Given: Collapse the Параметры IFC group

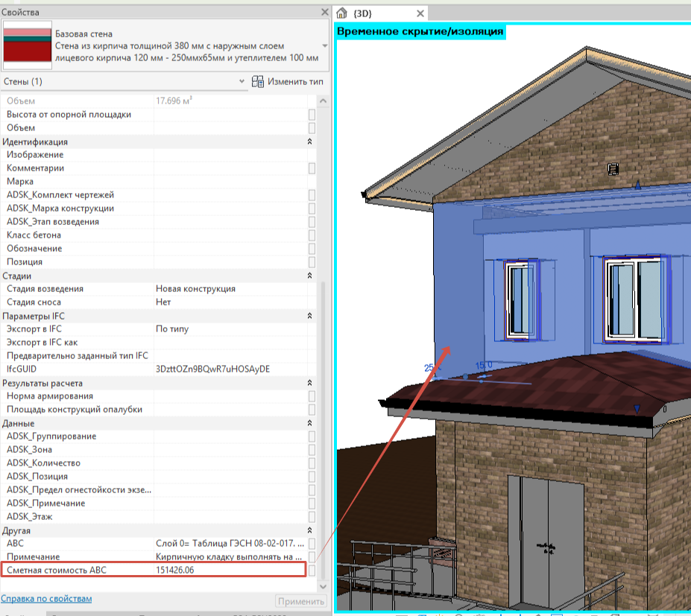Looking at the screenshot, I should 309,316.
